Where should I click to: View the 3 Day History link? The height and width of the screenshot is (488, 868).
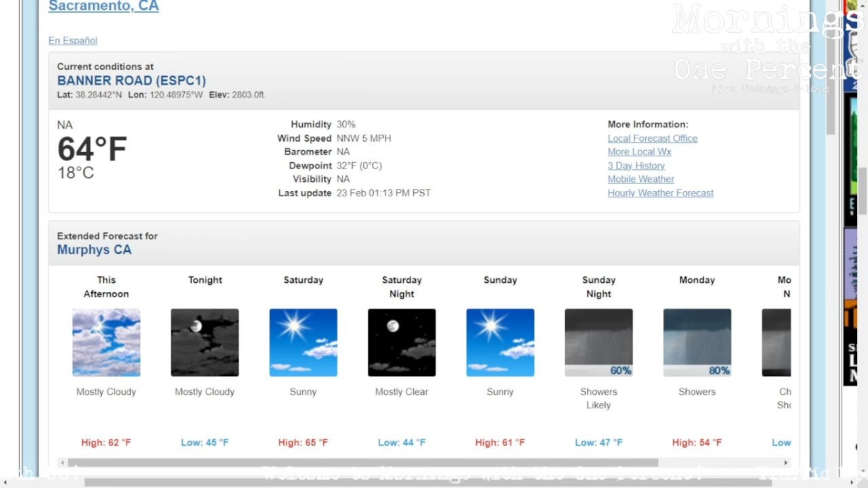[636, 165]
